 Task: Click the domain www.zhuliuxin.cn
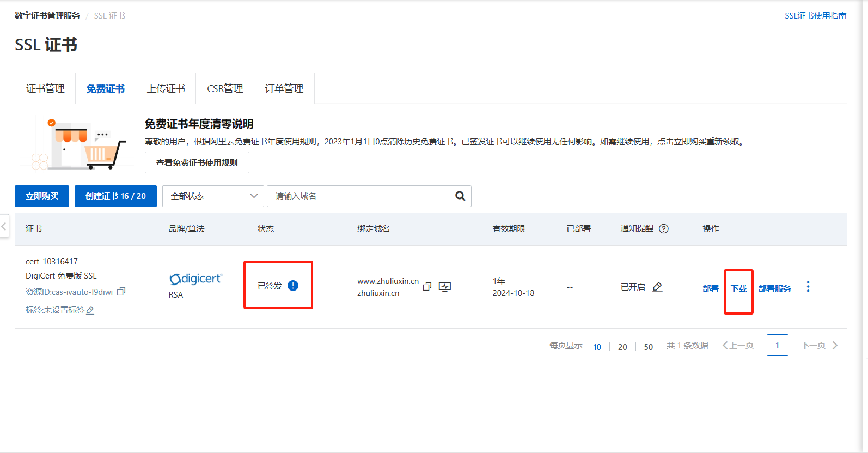pyautogui.click(x=388, y=281)
